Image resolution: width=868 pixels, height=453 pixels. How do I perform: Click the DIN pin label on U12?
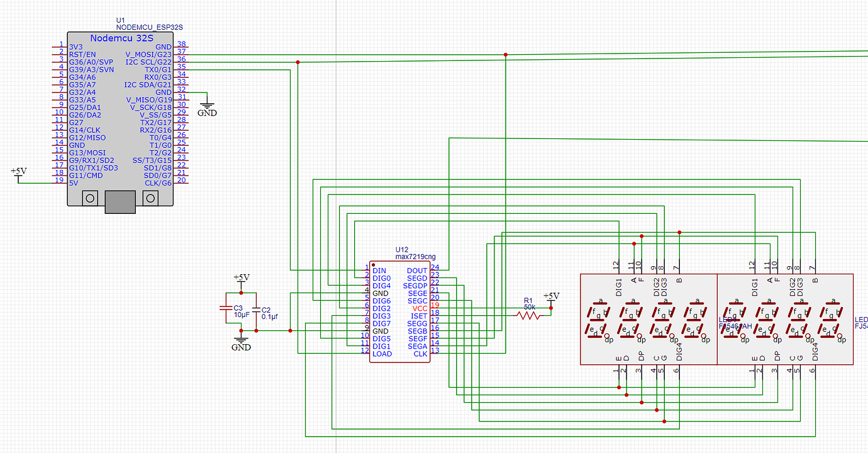[380, 271]
